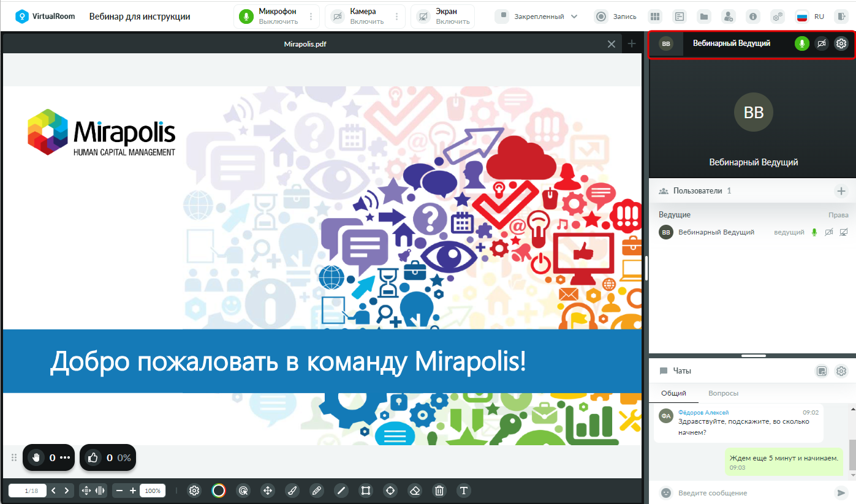
Task: Select the brush drawing tool
Action: point(292,491)
